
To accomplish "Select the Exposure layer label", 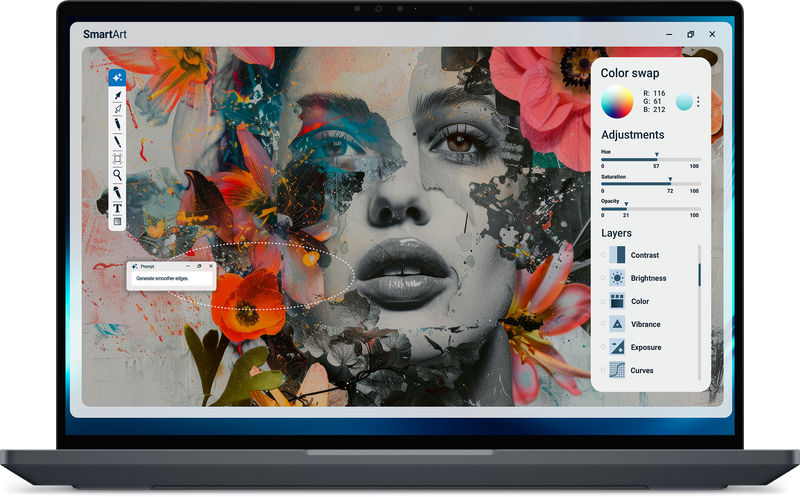I will (x=646, y=347).
